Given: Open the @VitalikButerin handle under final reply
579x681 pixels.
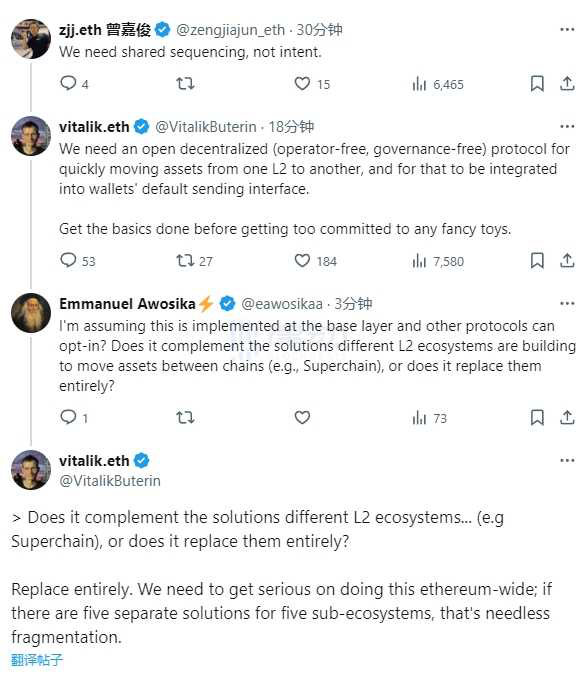Looking at the screenshot, I should 110,481.
